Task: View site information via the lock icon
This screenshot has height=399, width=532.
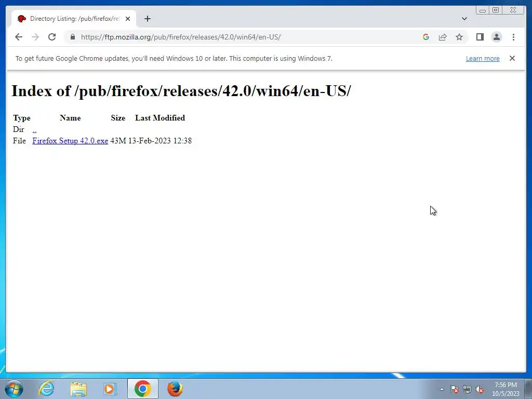Action: (73, 37)
